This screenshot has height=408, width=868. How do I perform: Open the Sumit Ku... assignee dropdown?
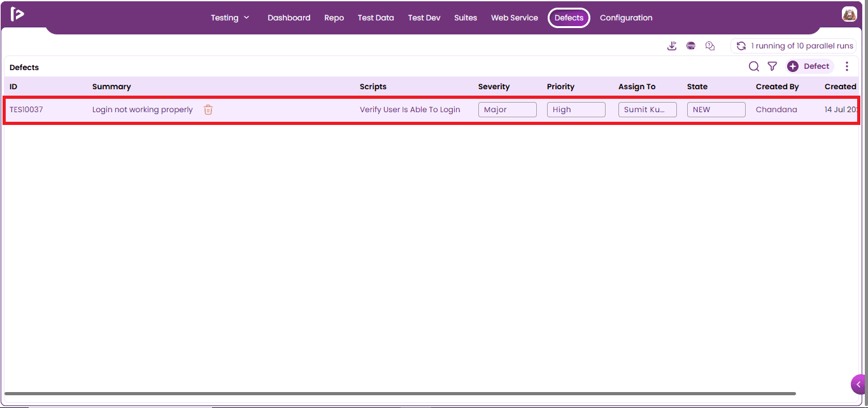[648, 110]
